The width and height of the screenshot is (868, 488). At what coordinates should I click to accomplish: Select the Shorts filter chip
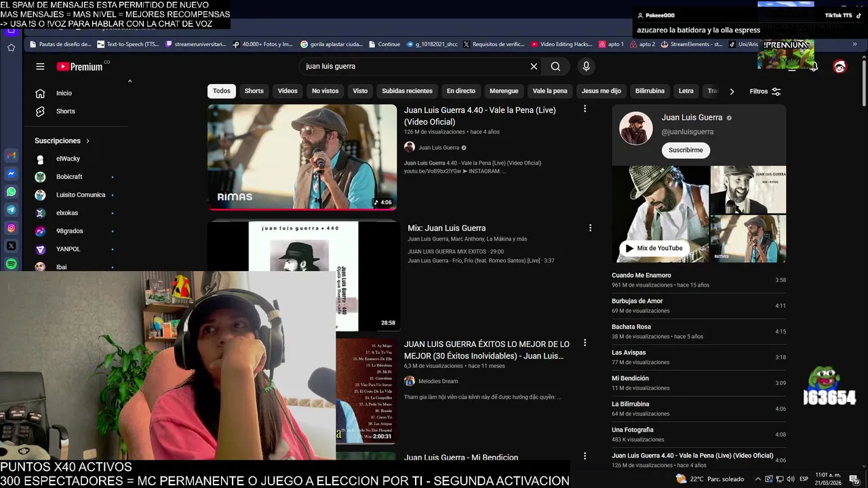click(x=254, y=91)
